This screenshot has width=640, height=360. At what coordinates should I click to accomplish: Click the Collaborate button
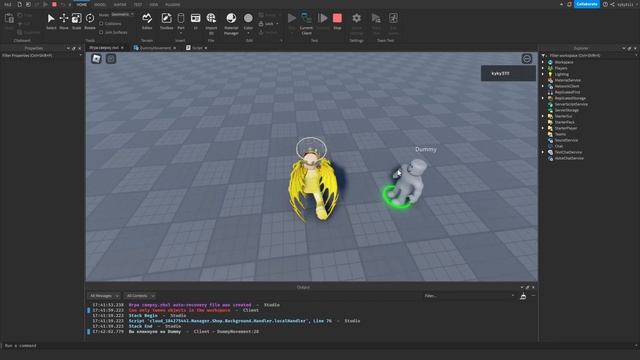pos(587,4)
